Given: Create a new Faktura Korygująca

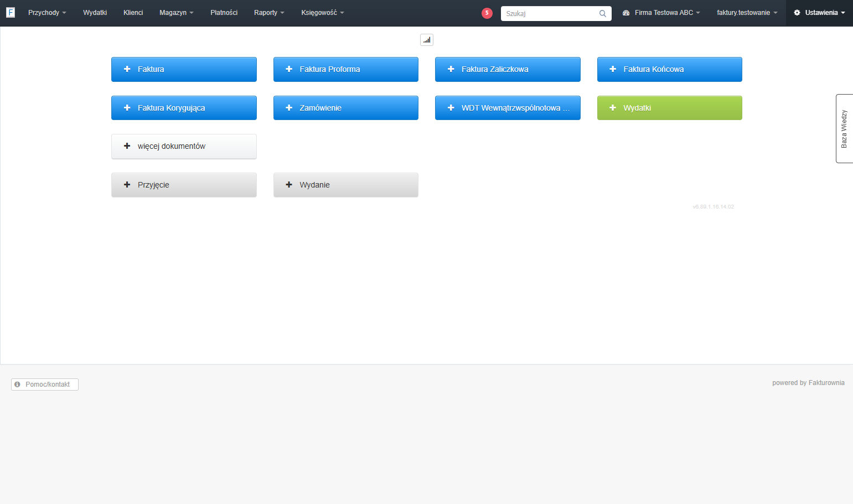Looking at the screenshot, I should [x=184, y=108].
